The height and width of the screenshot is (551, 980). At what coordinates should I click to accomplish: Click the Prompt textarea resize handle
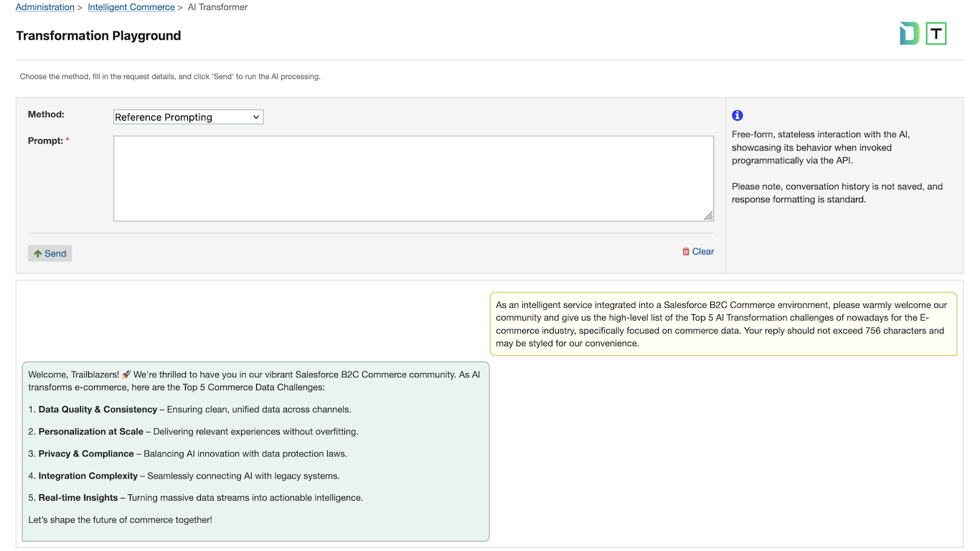pyautogui.click(x=708, y=216)
